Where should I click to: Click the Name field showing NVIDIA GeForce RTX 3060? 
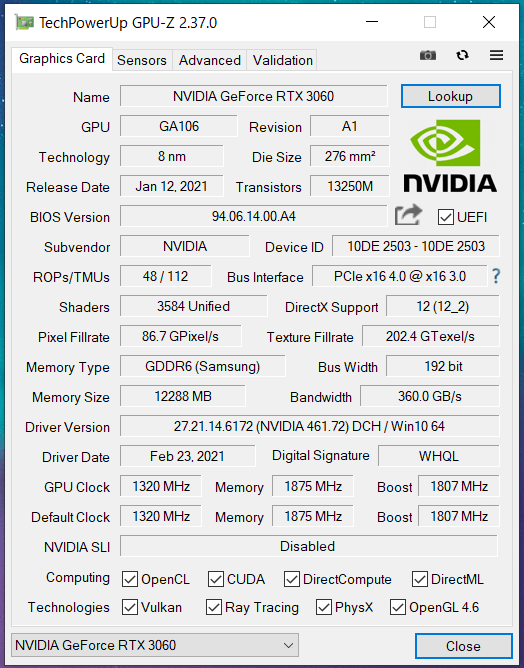coord(253,96)
